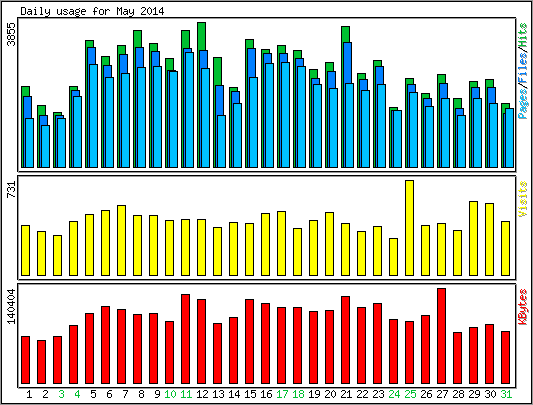Select the tallest yellow visits bar, day 25

click(409, 228)
